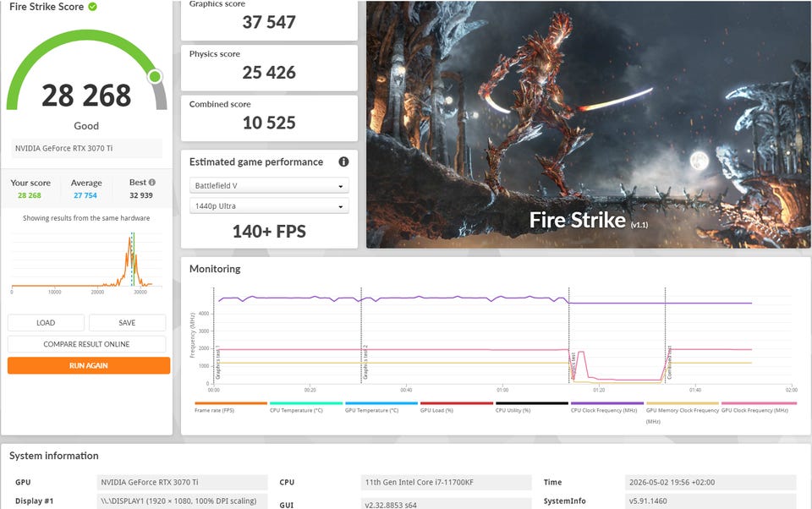Click the Combined score value 10 525
Viewport: 812px width, 509px height.
coord(269,123)
